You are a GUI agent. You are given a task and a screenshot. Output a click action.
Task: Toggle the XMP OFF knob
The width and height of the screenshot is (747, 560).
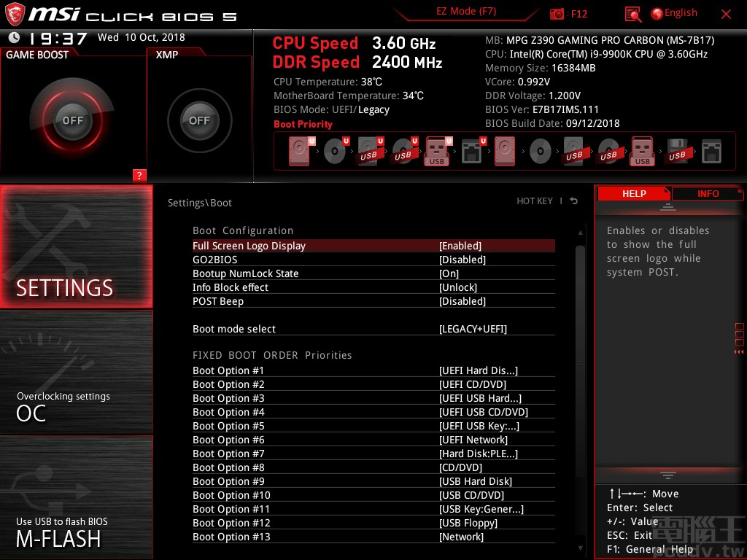pyautogui.click(x=199, y=120)
